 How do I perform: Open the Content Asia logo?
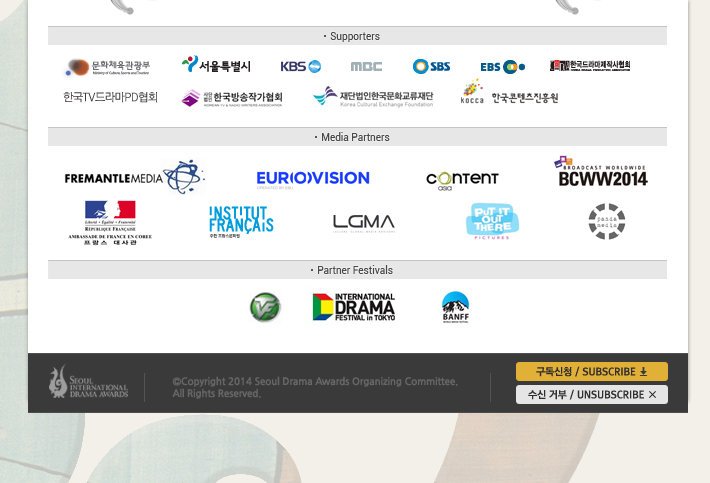462,181
